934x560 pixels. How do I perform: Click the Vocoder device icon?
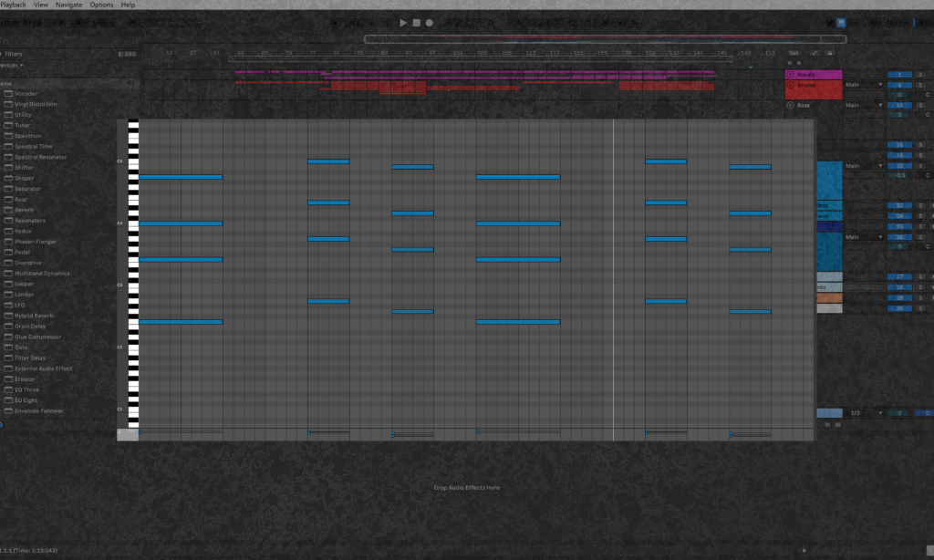8,94
